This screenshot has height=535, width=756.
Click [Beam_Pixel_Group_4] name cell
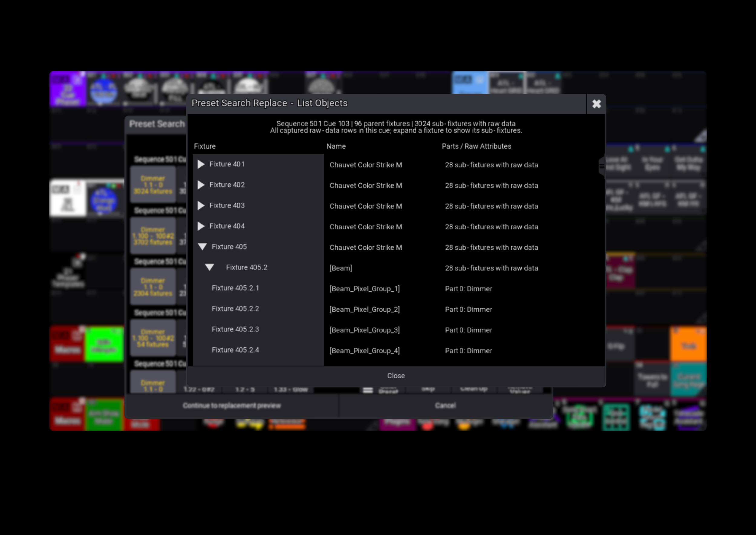(x=365, y=351)
